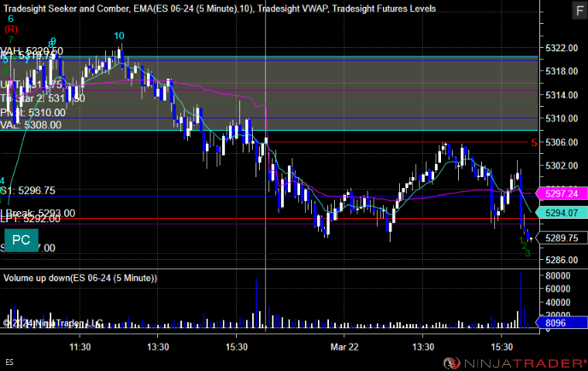Click the 40000 volume axis label

(x=557, y=303)
